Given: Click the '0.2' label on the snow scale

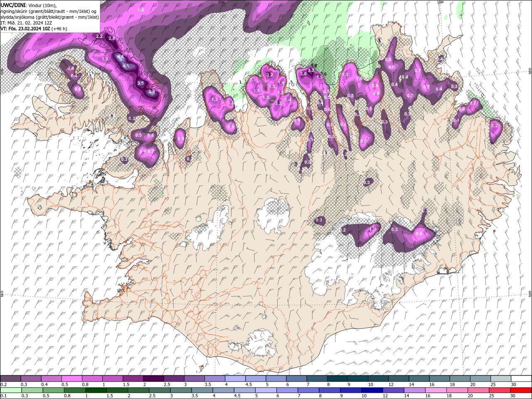Looking at the screenshot, I should pyautogui.click(x=3, y=384).
